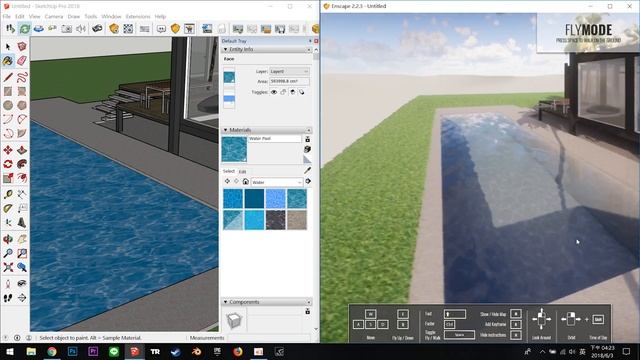Click the Water Pool material preview thumbnail
640x360 pixels.
pyautogui.click(x=234, y=149)
